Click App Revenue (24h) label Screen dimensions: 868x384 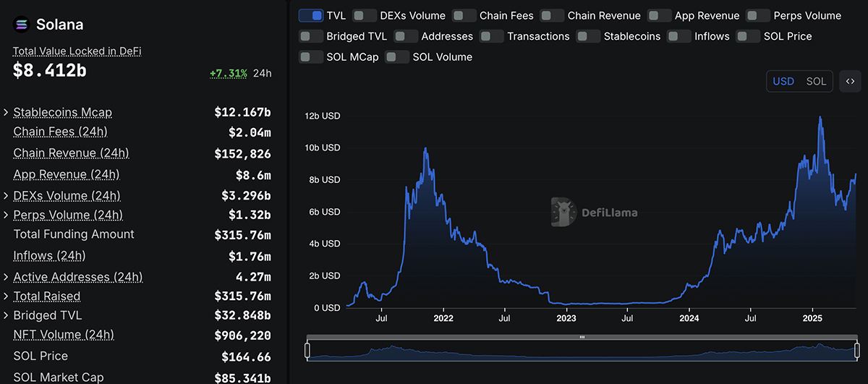[67, 174]
